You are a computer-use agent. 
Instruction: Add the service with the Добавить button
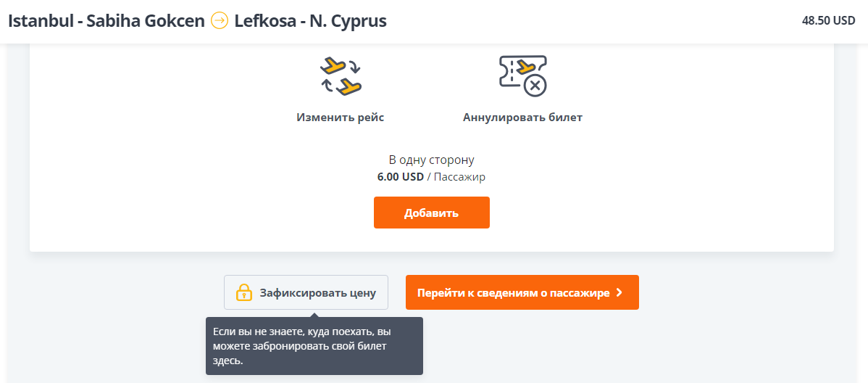click(431, 213)
